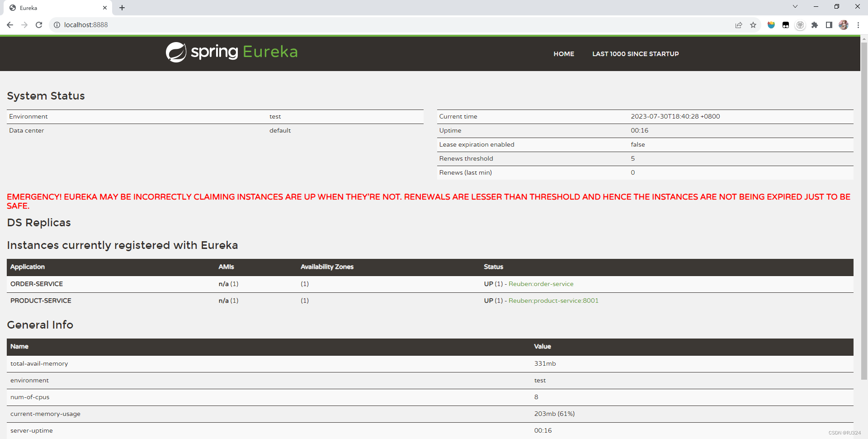Open the Extensions puzzle menu
868x439 pixels.
click(815, 25)
